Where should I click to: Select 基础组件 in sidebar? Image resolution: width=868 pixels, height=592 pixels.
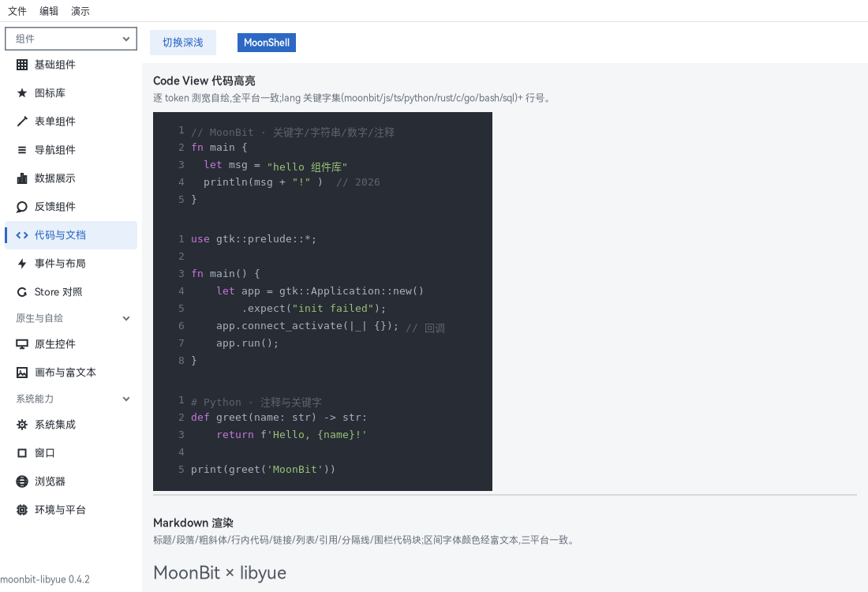click(71, 65)
